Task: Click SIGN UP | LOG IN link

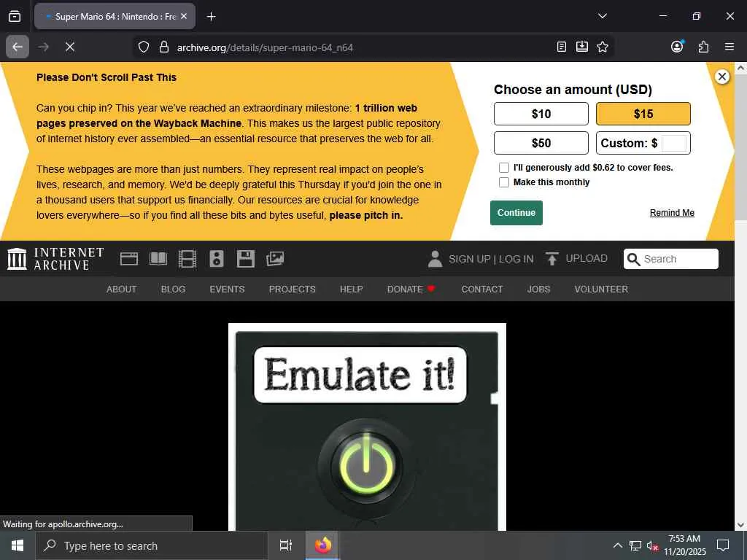Action: [x=491, y=259]
